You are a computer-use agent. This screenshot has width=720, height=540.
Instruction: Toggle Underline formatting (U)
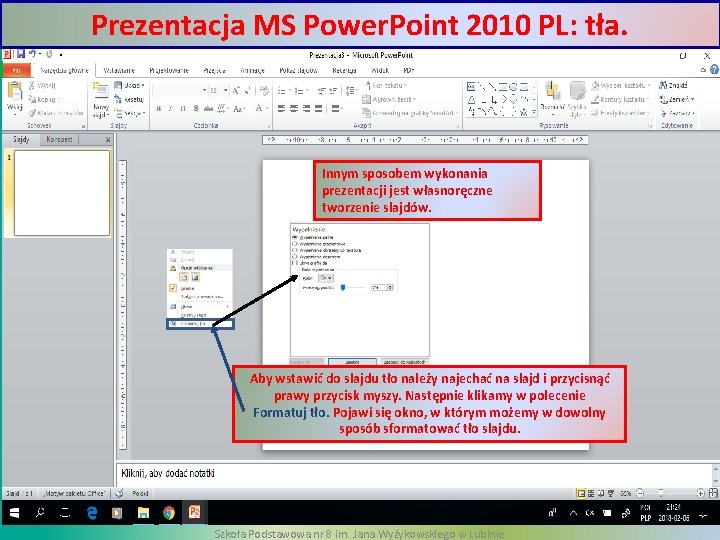point(183,108)
